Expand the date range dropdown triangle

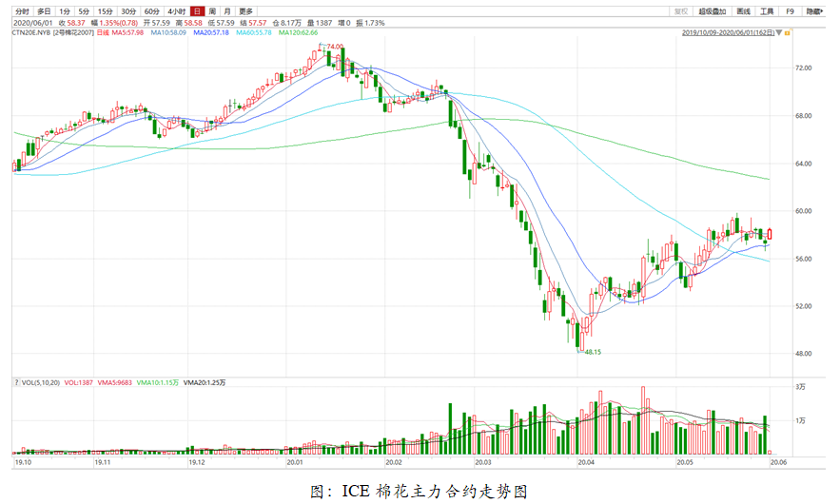779,32
